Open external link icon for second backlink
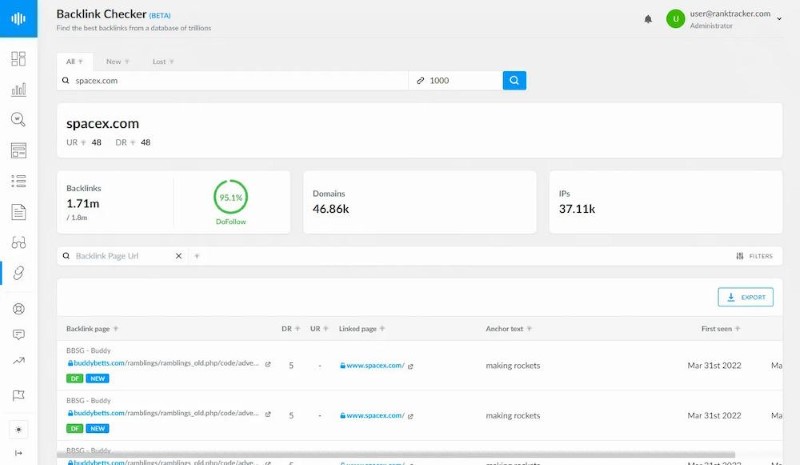Image resolution: width=800 pixels, height=465 pixels. [x=268, y=414]
